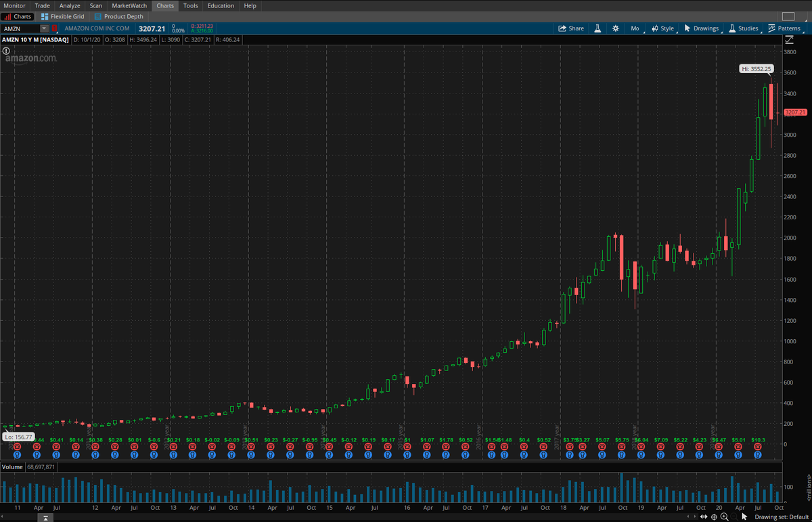Viewport: 812px width, 522px height.
Task: Expand the AMZN symbol dropdown arrow
Action: 44,28
